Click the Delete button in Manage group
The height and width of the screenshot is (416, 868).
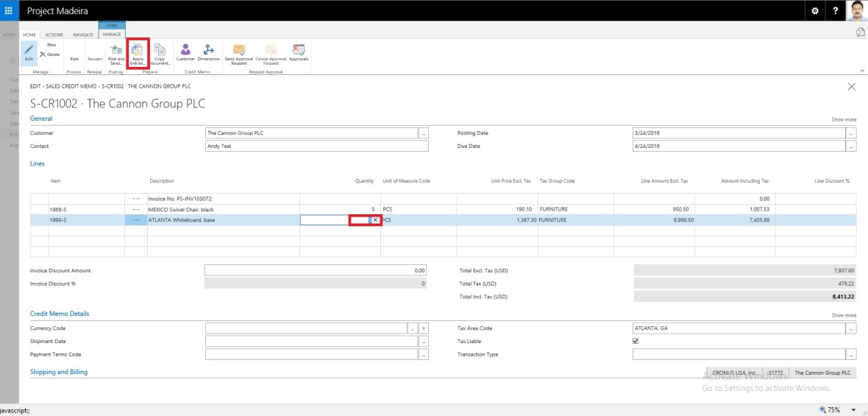[49, 54]
